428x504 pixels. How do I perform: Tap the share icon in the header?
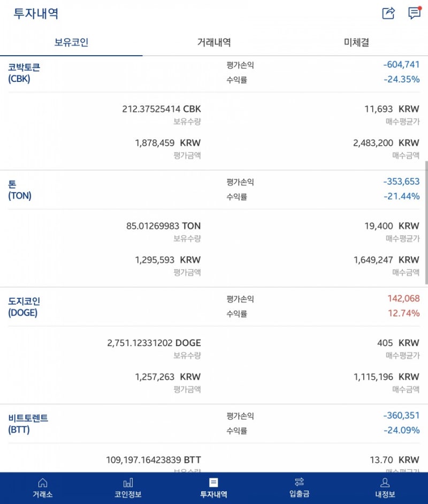pos(388,13)
